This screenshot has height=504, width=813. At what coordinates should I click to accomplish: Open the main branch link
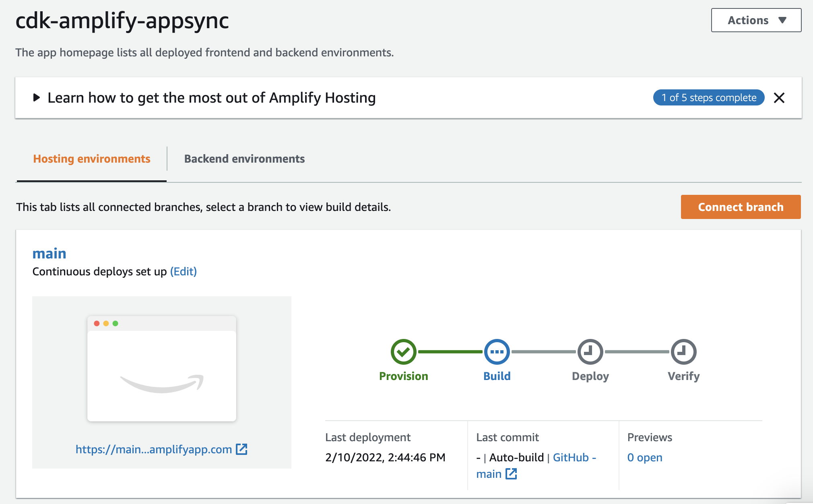[49, 253]
